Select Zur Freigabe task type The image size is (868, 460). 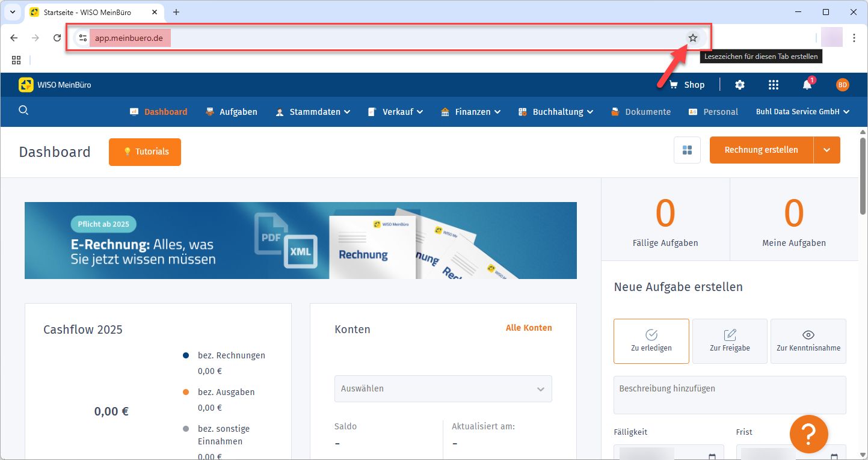coord(730,341)
